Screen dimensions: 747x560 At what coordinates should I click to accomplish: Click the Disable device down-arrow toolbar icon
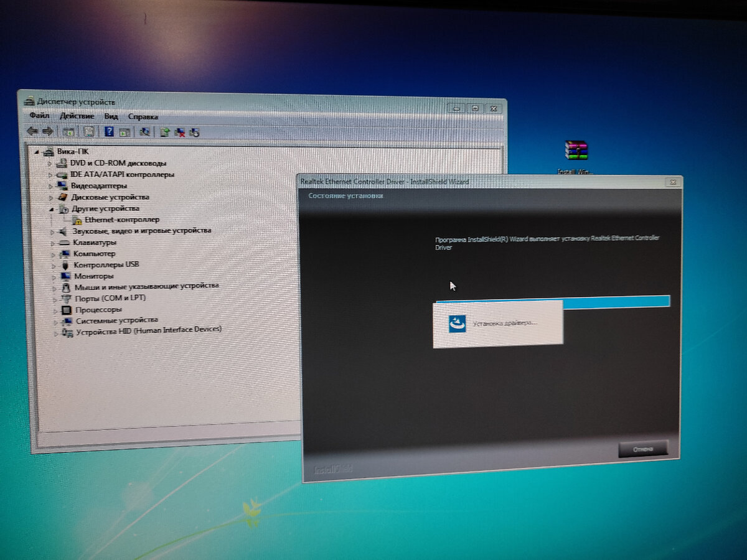[x=194, y=133]
